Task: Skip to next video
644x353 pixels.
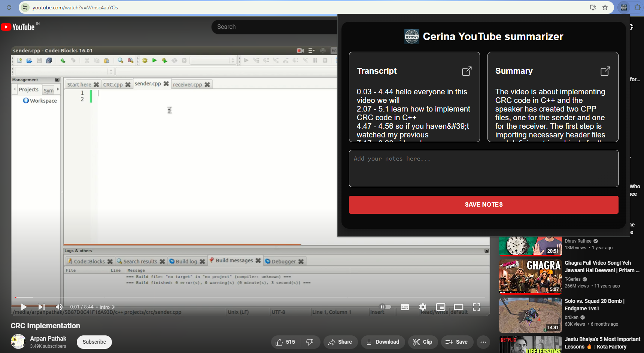Action: click(41, 307)
